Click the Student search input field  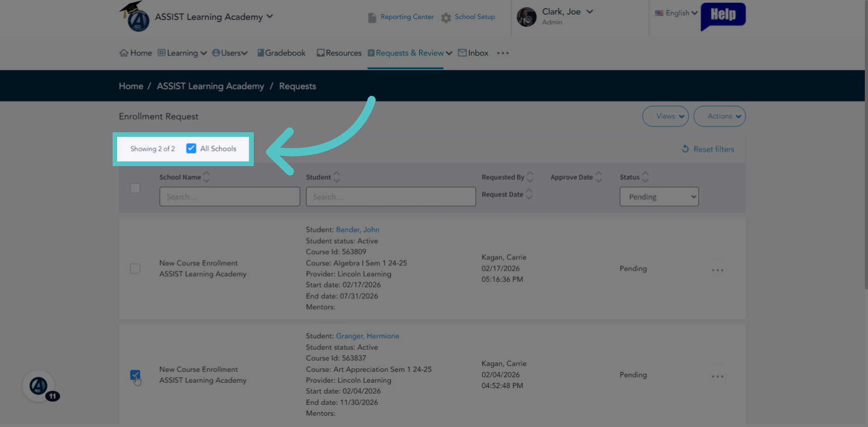click(391, 197)
